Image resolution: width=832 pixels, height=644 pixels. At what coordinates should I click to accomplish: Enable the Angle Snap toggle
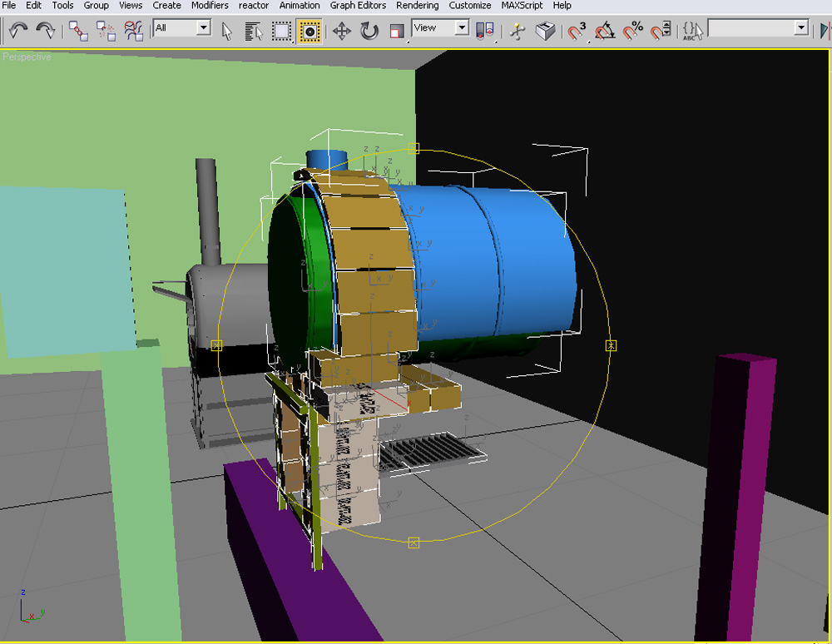605,31
